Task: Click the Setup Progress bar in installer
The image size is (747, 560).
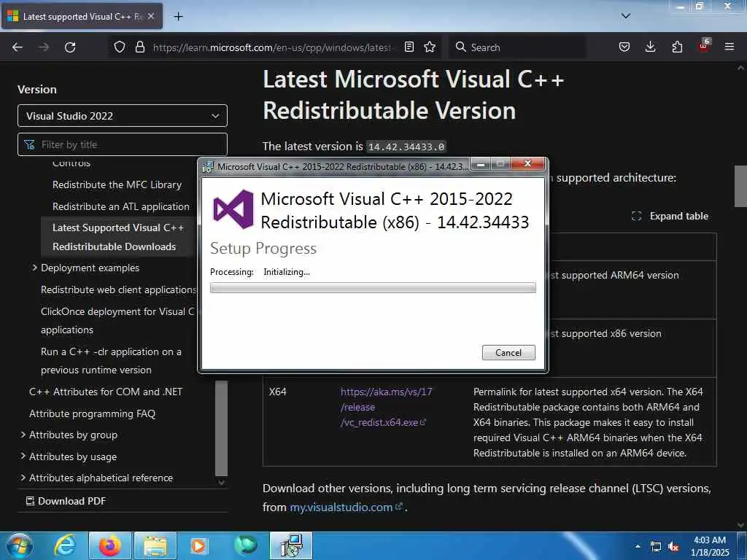Action: point(373,287)
